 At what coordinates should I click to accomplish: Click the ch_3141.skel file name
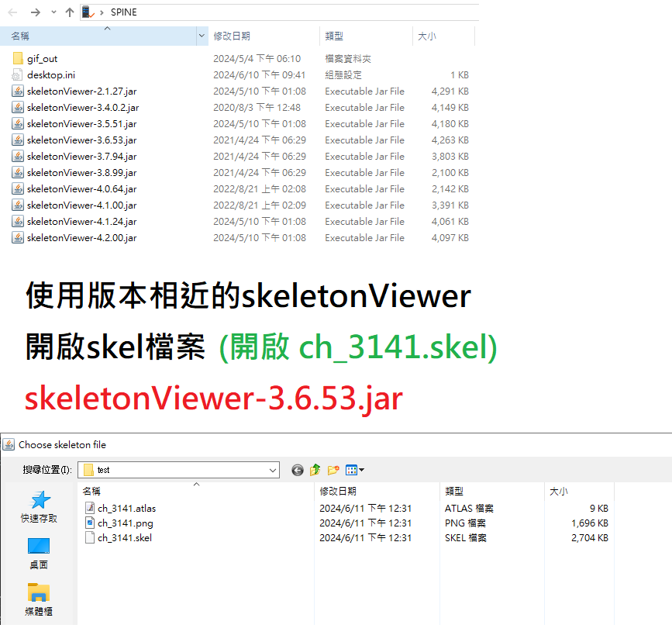coord(125,538)
